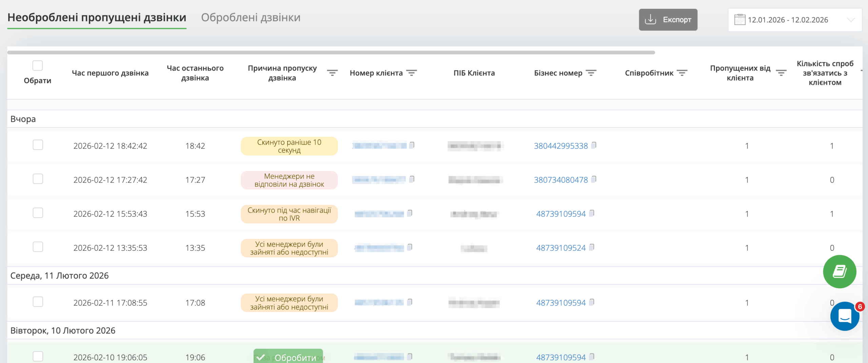Open business number link 48739109524
The height and width of the screenshot is (363, 868).
(x=560, y=248)
